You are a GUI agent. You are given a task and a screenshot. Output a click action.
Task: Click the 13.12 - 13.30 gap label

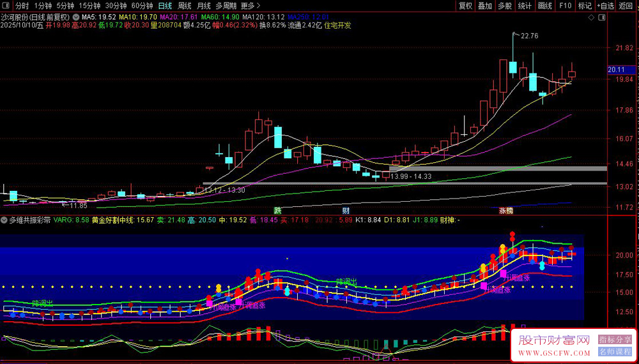click(225, 190)
